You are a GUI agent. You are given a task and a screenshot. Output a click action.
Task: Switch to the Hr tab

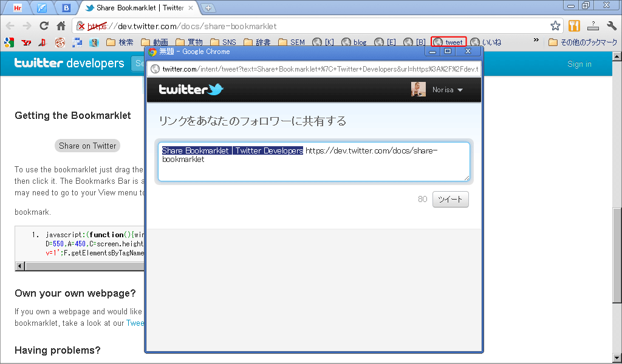click(18, 8)
